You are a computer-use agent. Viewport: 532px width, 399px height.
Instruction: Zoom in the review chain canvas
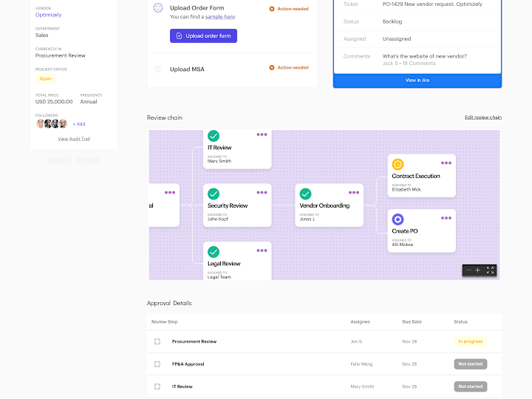coord(478,270)
